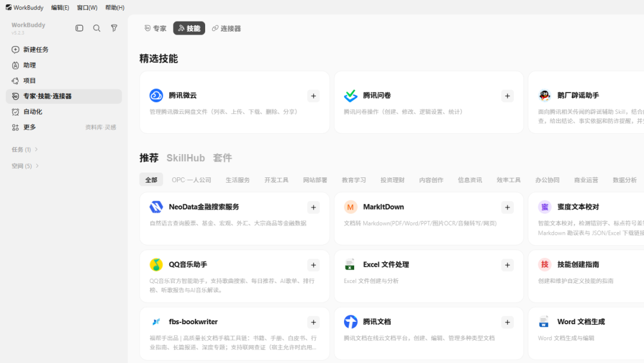Add the 腾讯问卷 skill
644x363 pixels.
tap(507, 96)
